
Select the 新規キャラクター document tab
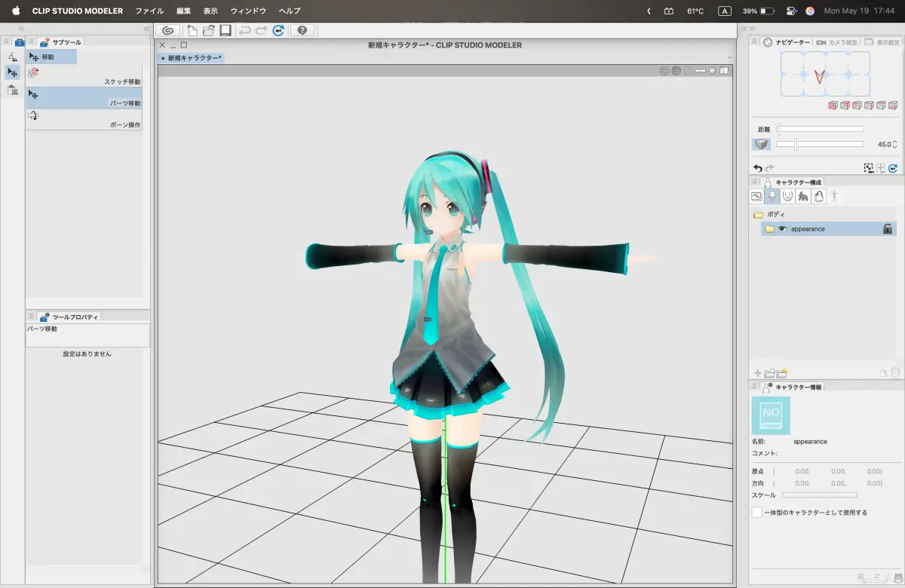tap(192, 58)
